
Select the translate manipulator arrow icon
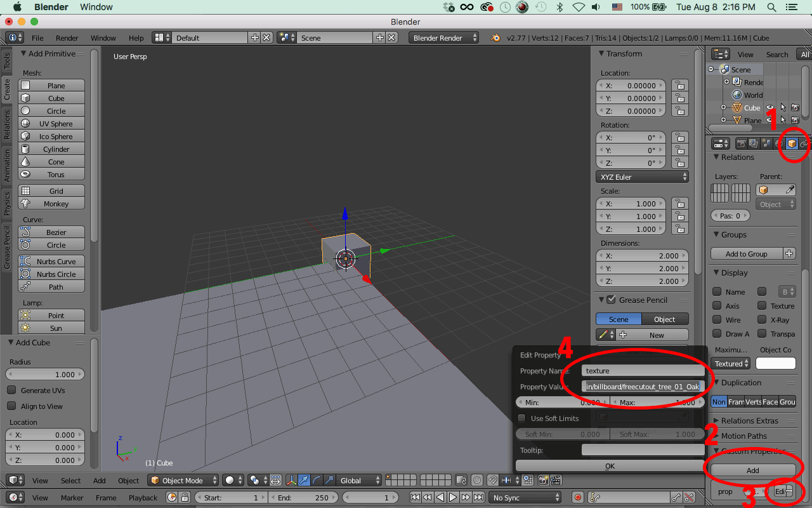(x=304, y=480)
